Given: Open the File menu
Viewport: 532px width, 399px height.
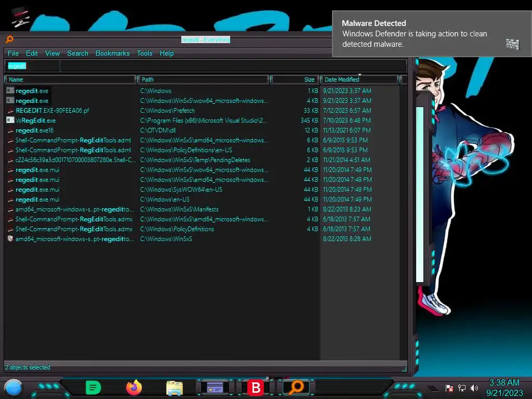Looking at the screenshot, I should pos(13,54).
